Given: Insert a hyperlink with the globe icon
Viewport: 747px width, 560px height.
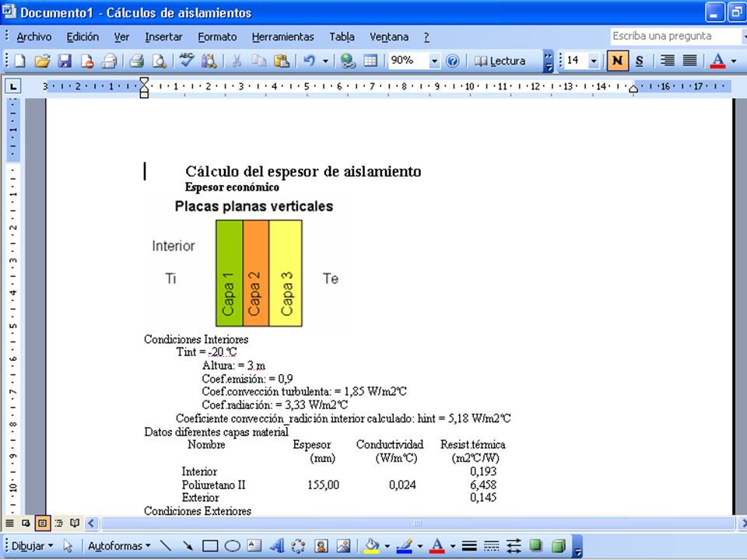Looking at the screenshot, I should coord(348,61).
